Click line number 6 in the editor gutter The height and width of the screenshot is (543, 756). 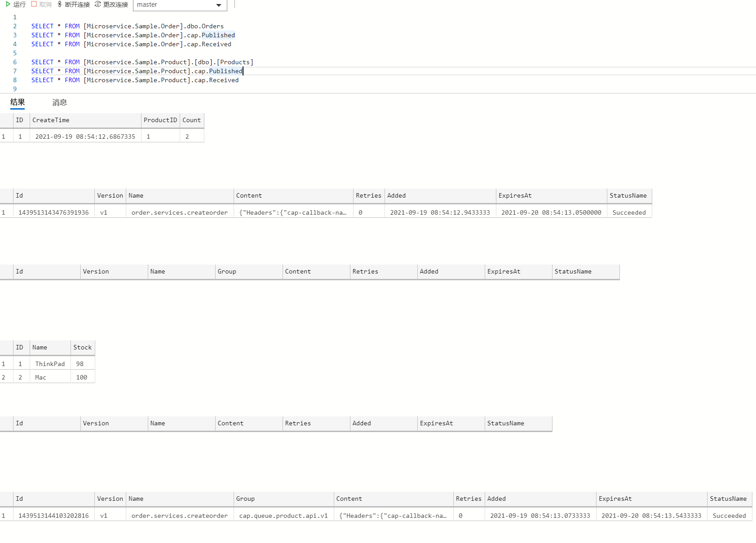[15, 62]
